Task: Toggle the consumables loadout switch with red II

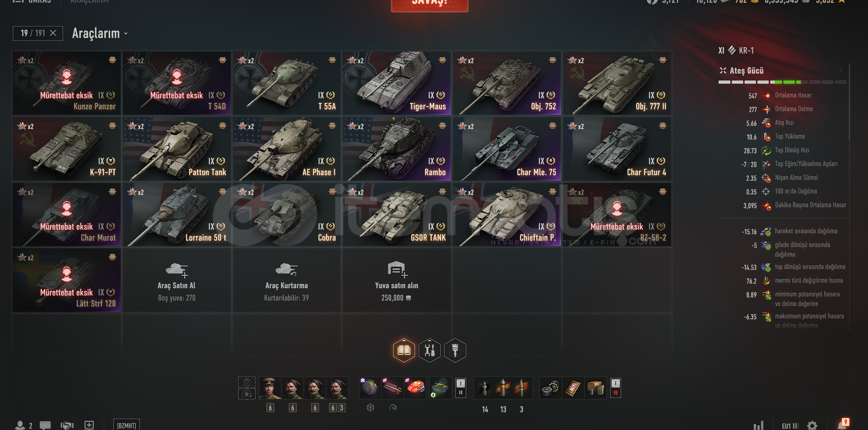Action: coord(616,388)
